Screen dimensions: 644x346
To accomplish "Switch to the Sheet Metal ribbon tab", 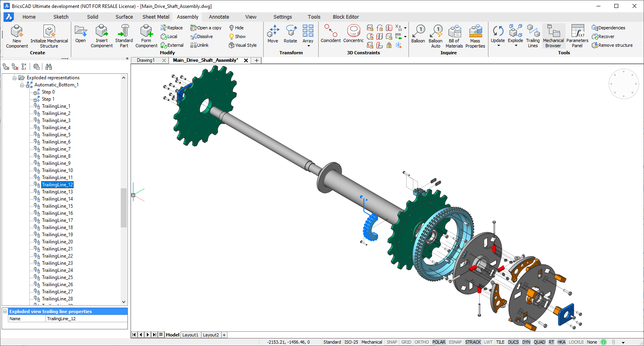I will [x=156, y=17].
